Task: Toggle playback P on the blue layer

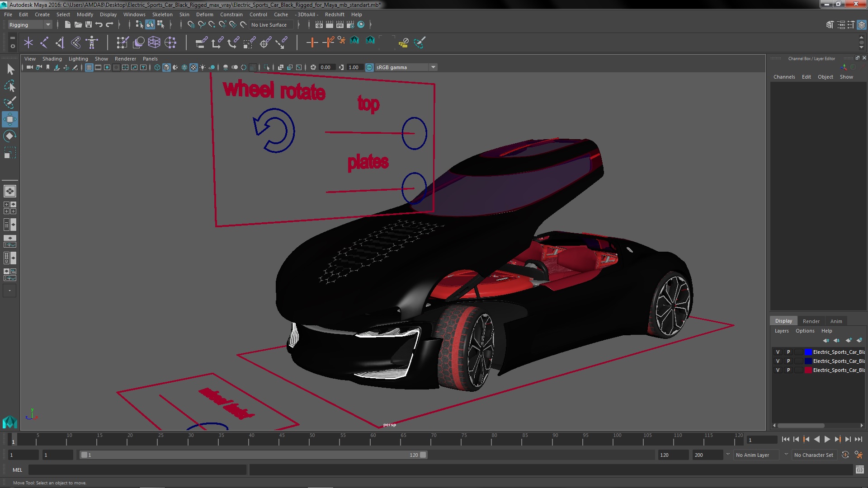Action: point(788,352)
